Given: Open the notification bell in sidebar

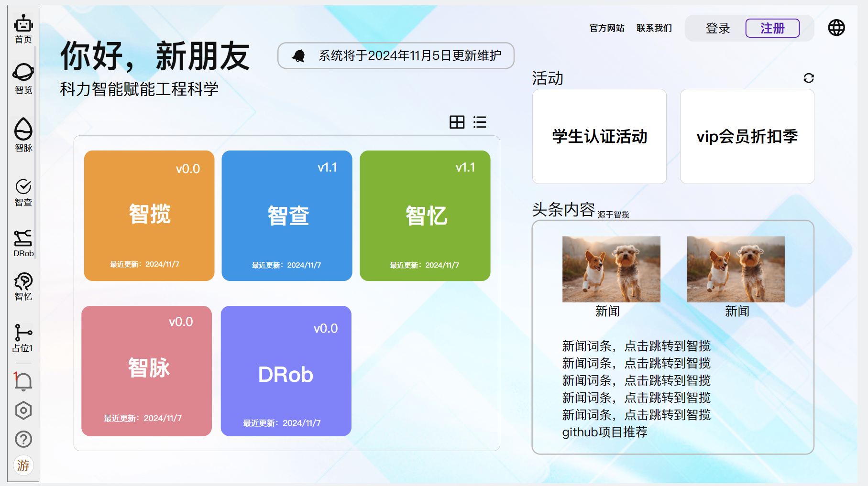Looking at the screenshot, I should 23,381.
